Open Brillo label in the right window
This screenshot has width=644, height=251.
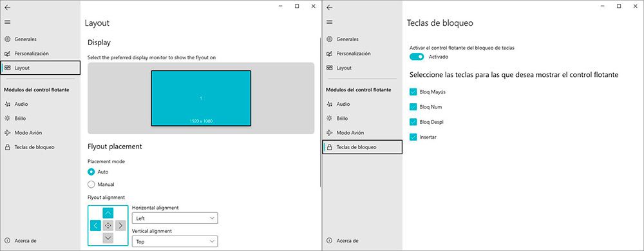click(x=342, y=119)
